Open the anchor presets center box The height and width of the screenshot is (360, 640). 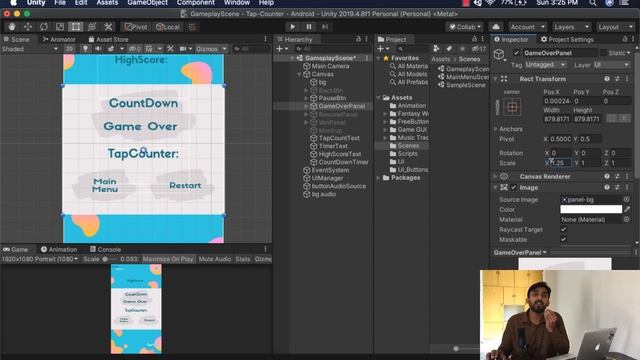pyautogui.click(x=513, y=107)
